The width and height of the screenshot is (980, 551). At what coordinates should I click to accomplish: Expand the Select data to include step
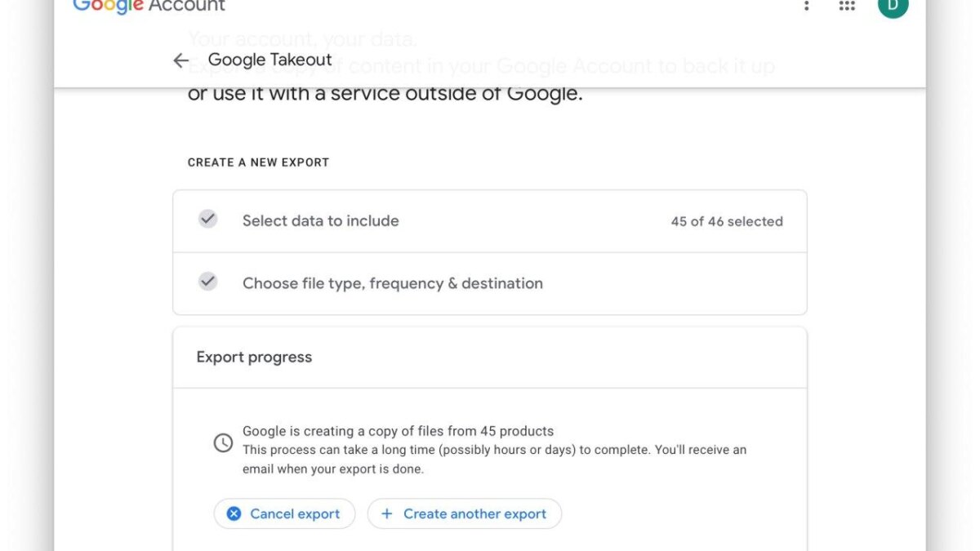pos(321,221)
